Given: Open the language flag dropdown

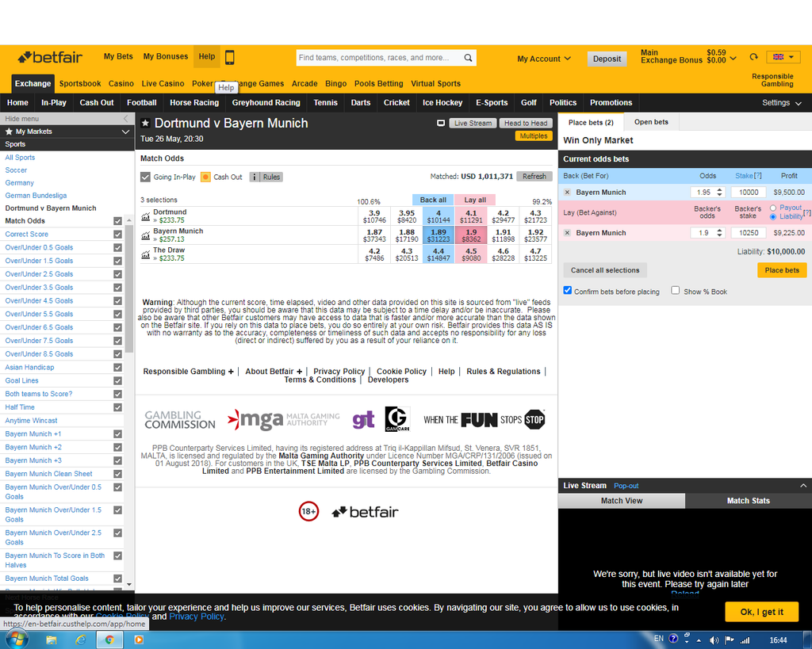Looking at the screenshot, I should tap(783, 57).
